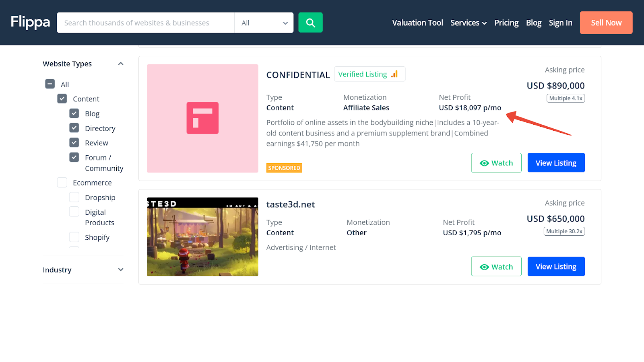Click the Verified Listing badge
This screenshot has height=362, width=644.
[369, 74]
